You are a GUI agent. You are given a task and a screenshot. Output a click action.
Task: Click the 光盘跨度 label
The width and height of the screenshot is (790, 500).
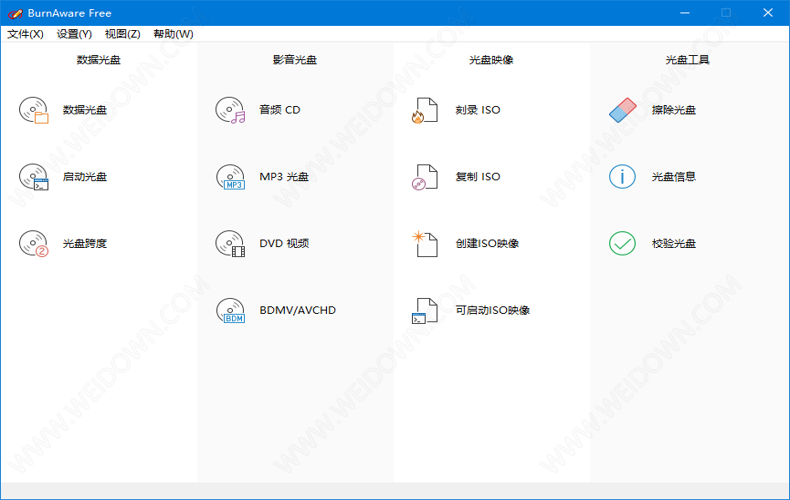85,243
